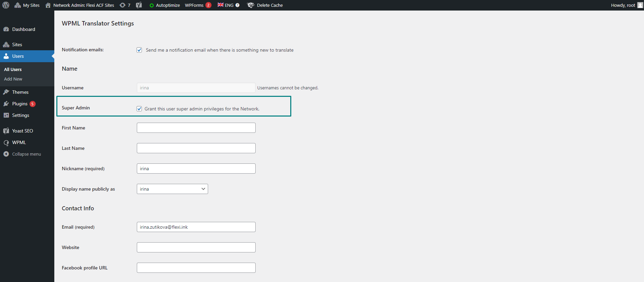This screenshot has height=282, width=644.
Task: Open the My Sites menu
Action: point(27,5)
